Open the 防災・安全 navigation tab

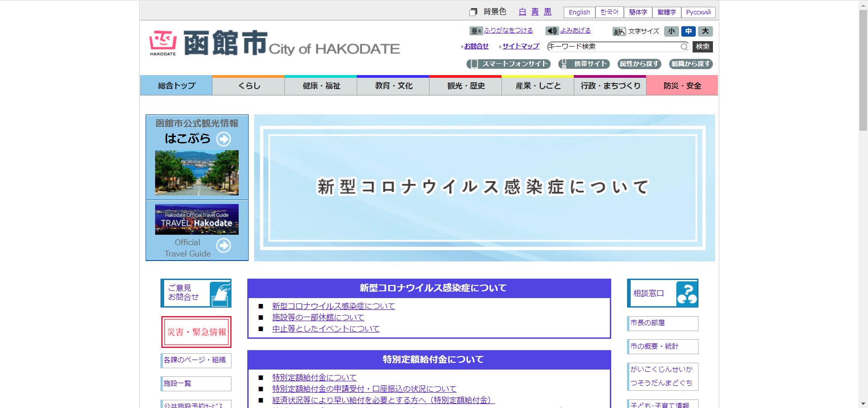pyautogui.click(x=682, y=85)
